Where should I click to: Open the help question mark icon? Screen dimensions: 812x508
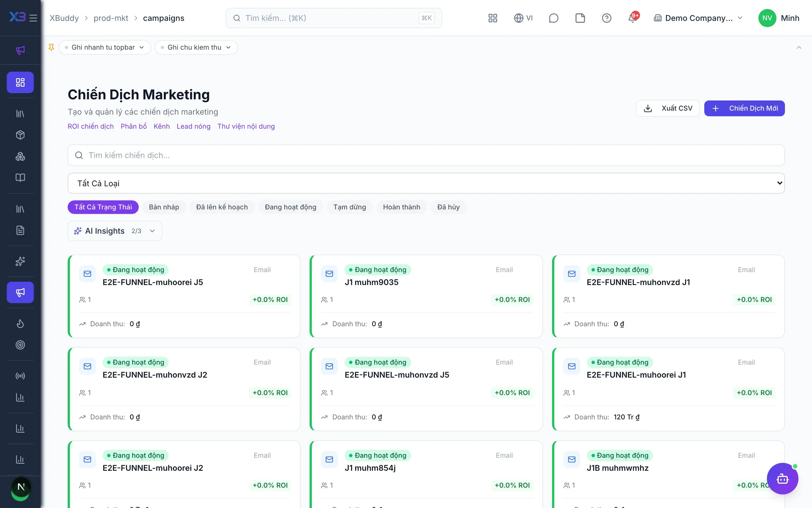606,18
